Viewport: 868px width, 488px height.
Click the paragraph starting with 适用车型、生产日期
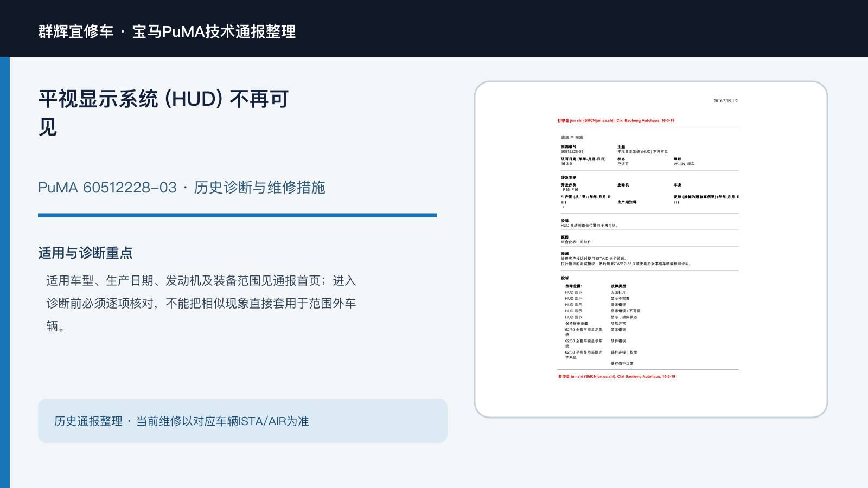click(x=201, y=303)
